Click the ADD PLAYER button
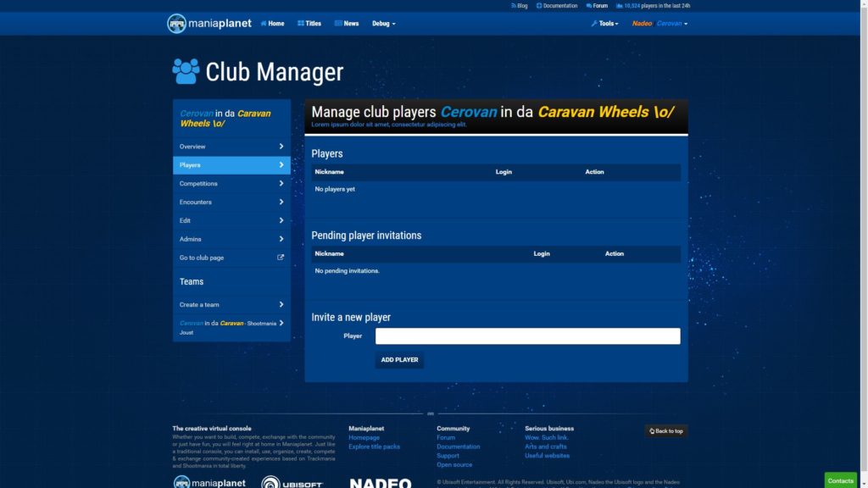The height and width of the screenshot is (488, 868). [x=399, y=360]
